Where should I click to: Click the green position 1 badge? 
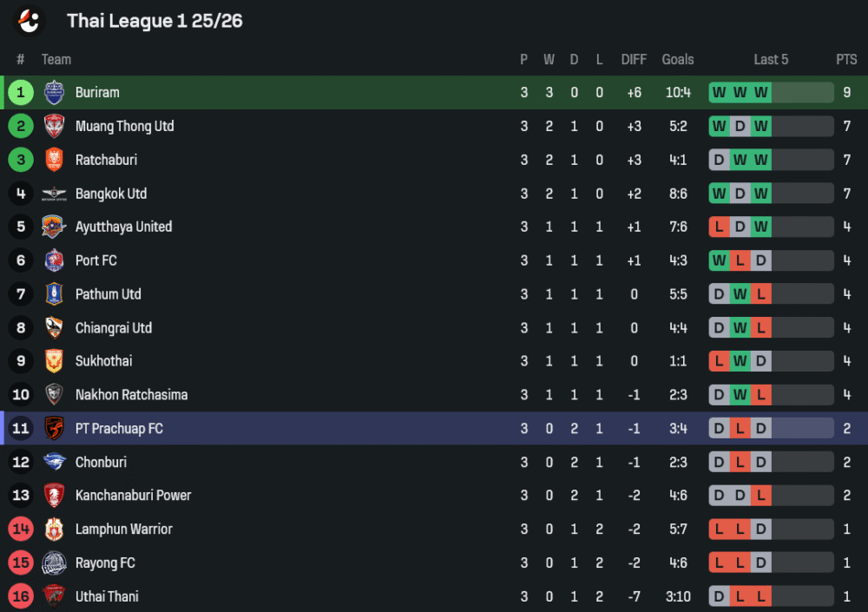click(21, 93)
